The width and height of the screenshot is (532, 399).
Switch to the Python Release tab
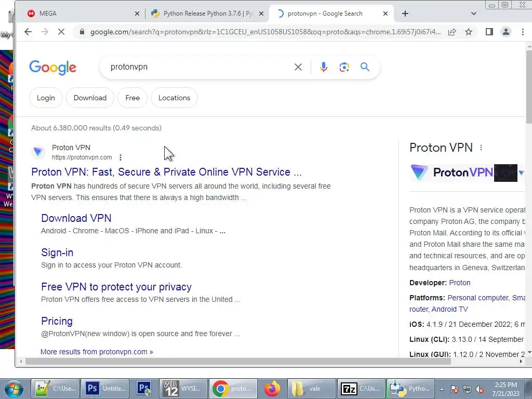pyautogui.click(x=208, y=14)
